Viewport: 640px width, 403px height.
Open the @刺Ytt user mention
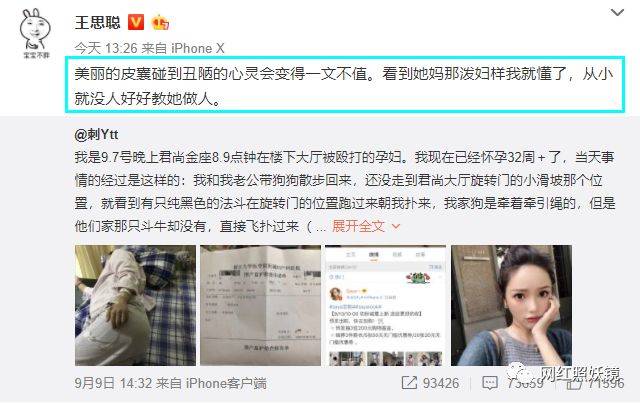coord(96,134)
